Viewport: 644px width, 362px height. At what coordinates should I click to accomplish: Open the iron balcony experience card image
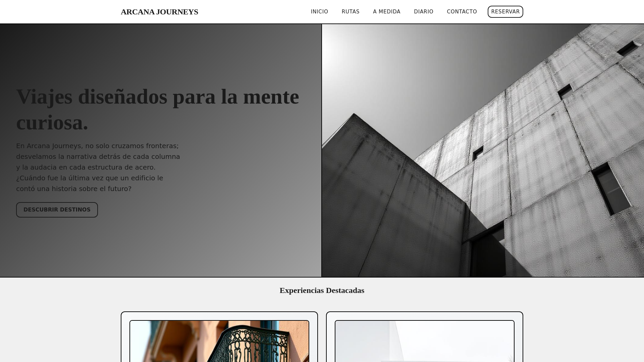point(219,342)
